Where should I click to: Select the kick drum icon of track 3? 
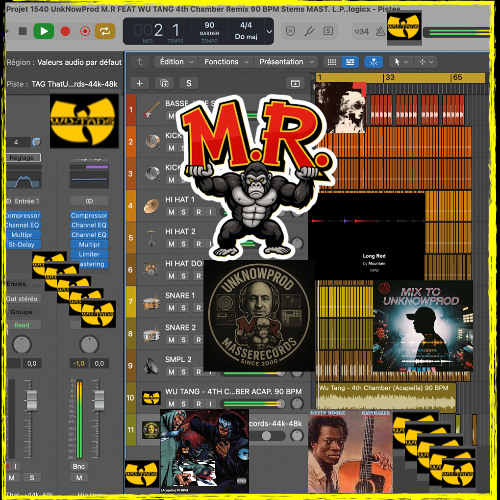(152, 173)
